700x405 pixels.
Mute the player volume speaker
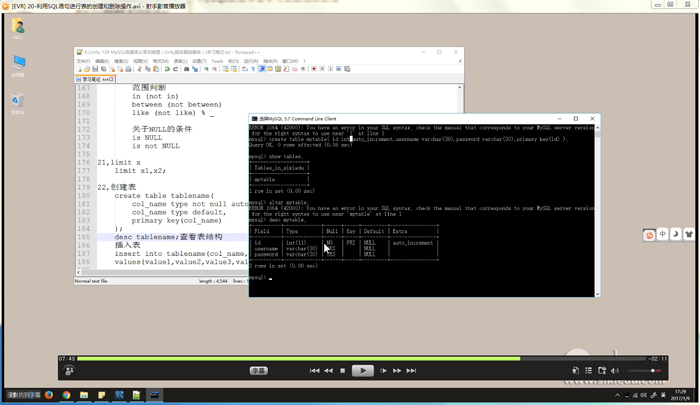pyautogui.click(x=615, y=371)
